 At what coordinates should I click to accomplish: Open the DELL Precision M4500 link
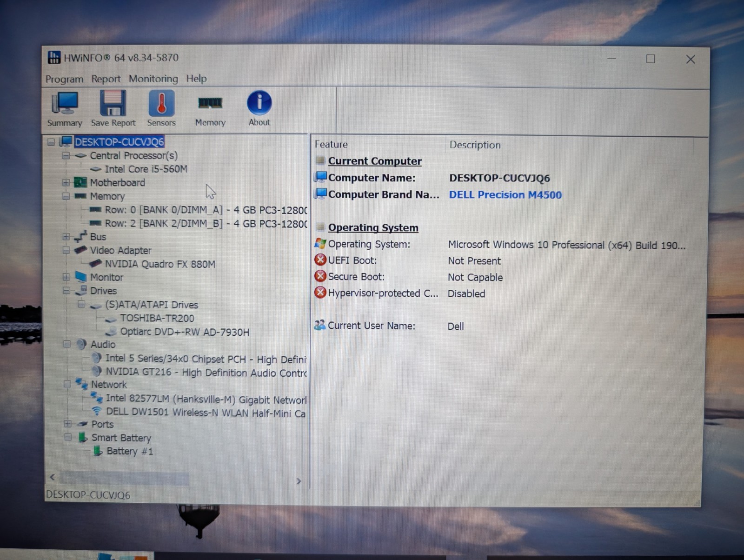pyautogui.click(x=505, y=194)
